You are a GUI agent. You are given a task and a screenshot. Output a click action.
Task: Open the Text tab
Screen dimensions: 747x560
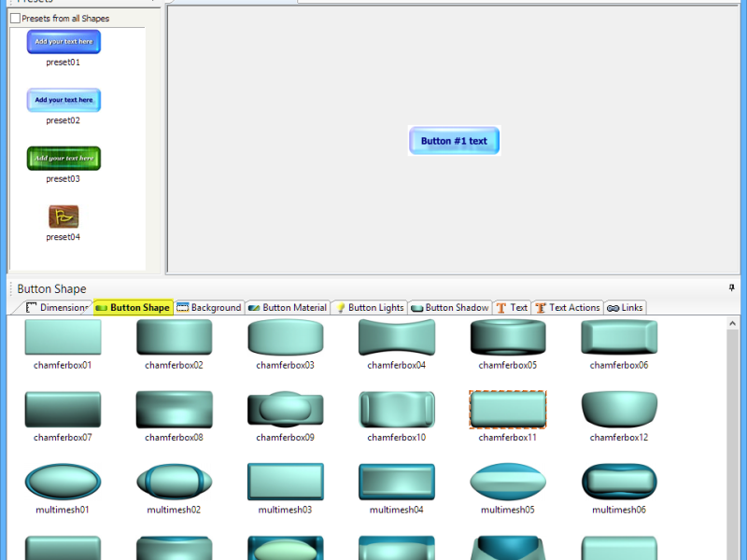tap(512, 308)
